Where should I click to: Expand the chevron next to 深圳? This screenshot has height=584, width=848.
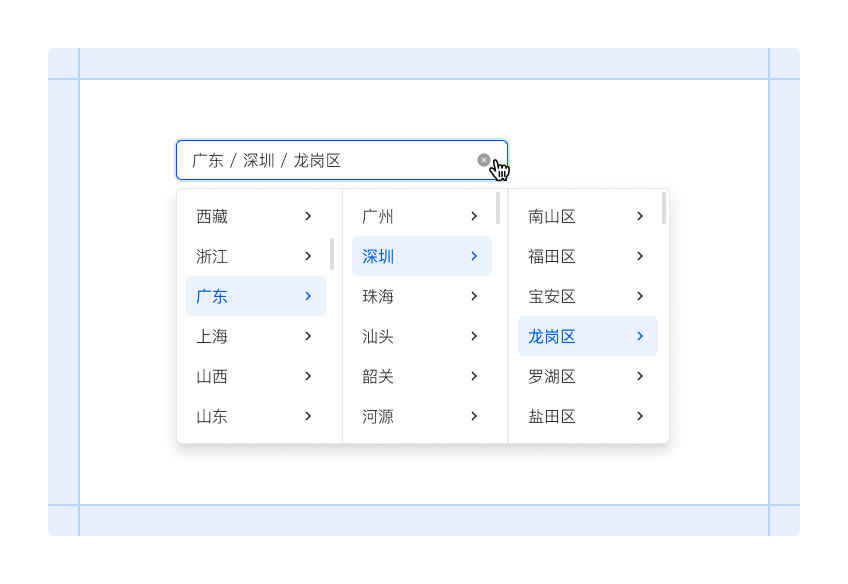pos(474,256)
